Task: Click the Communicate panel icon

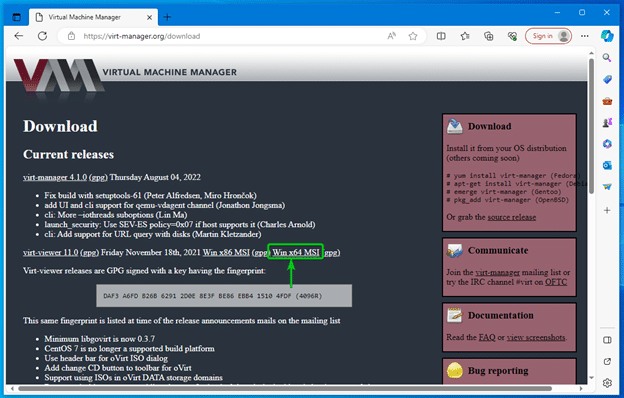Action: (x=454, y=250)
